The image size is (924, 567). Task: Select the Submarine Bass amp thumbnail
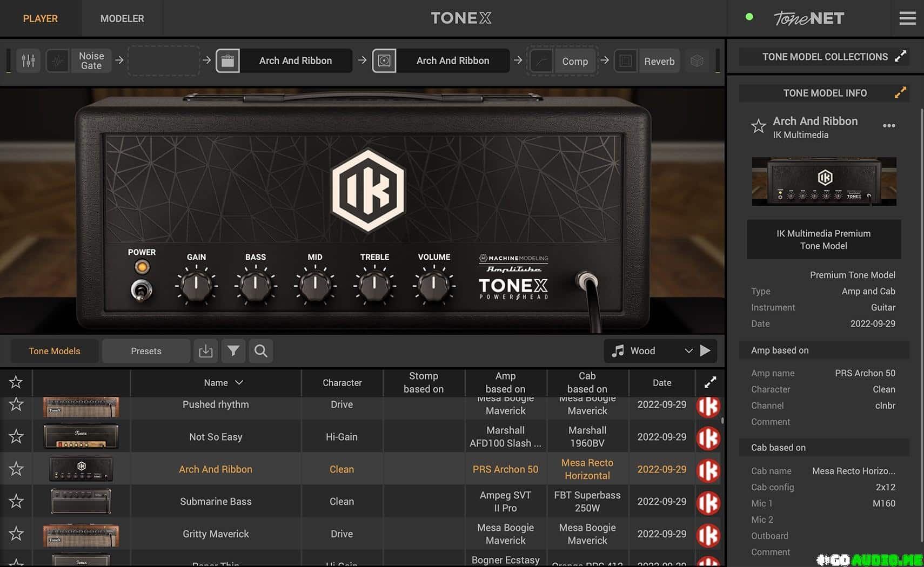(81, 501)
